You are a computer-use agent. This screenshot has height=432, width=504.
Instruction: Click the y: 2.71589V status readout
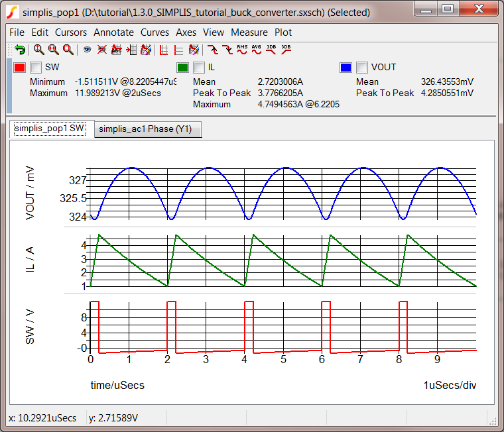[x=113, y=418]
